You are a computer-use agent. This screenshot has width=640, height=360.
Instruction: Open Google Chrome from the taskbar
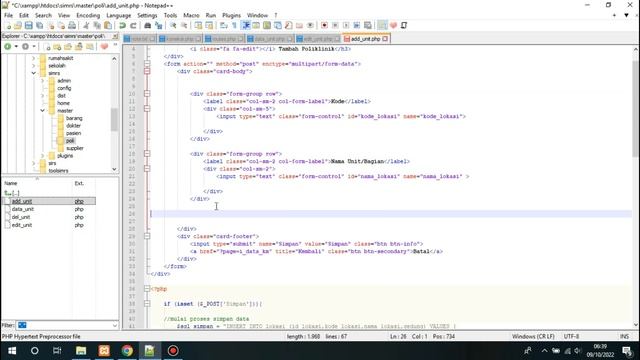[x=127, y=351]
